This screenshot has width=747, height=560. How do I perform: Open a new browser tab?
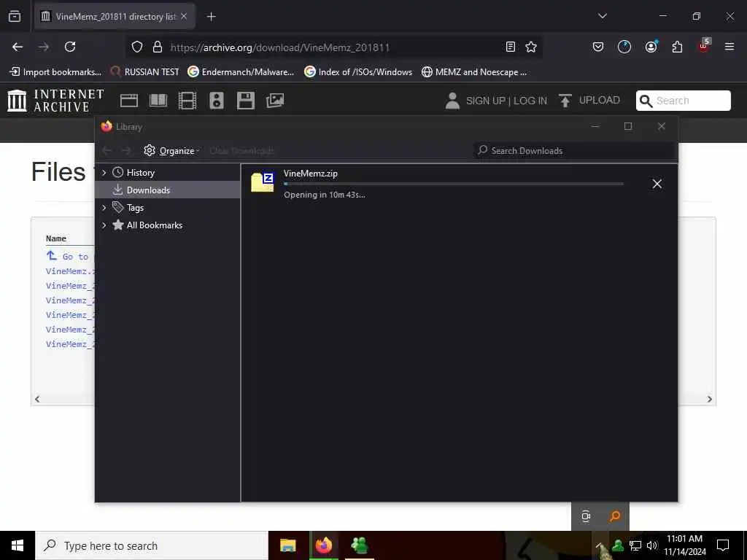(211, 17)
